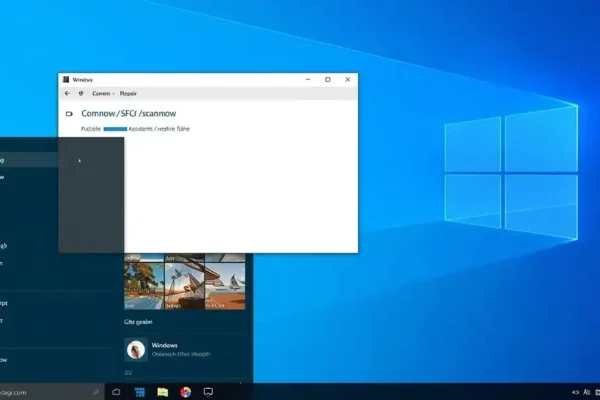This screenshot has width=600, height=400.
Task: Click the Fuctiele label
Action: 91,129
